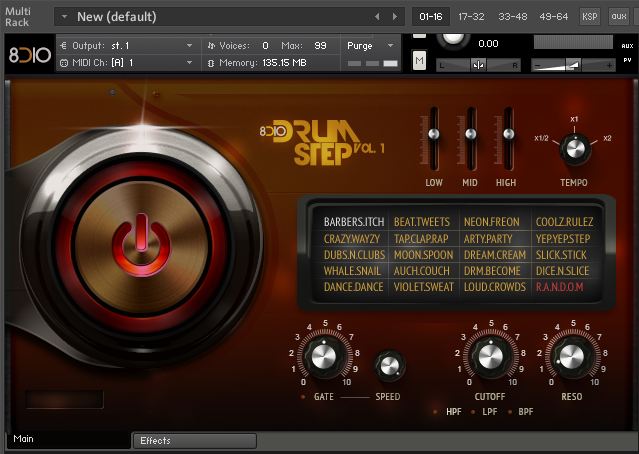
Task: Switch to the Main tab
Action: (x=68, y=439)
